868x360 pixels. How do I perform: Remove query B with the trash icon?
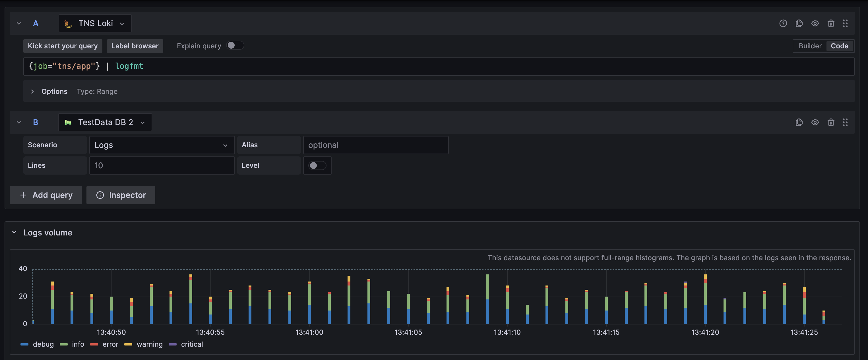click(x=831, y=122)
